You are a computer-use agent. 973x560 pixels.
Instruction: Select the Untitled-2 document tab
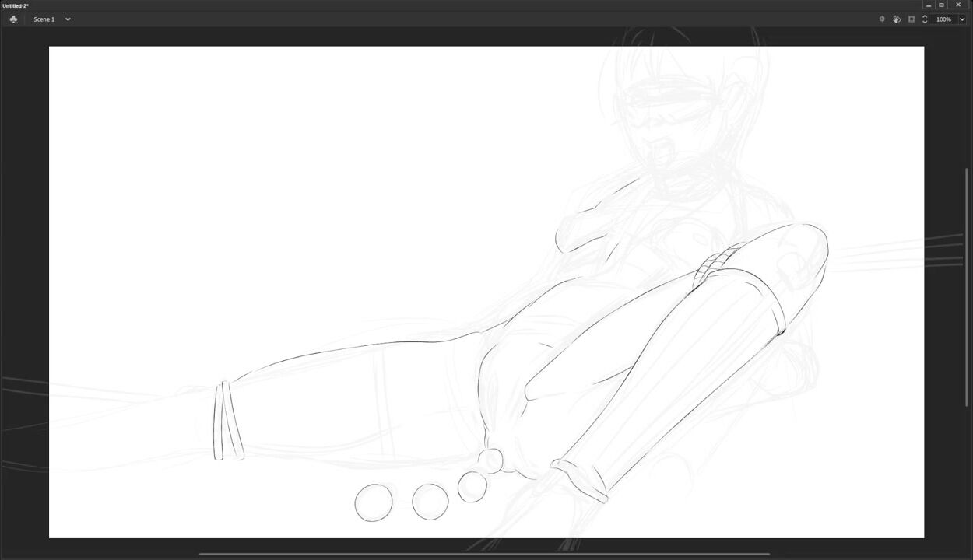[16, 5]
